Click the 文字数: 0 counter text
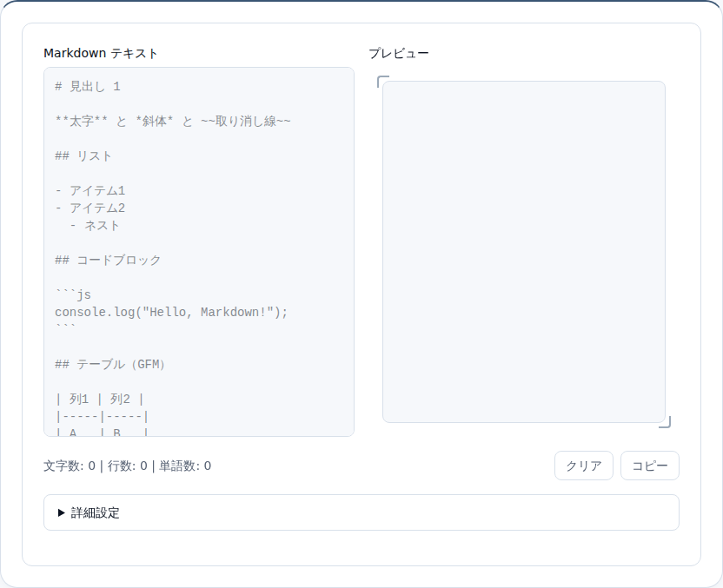Viewport: 723px width, 588px height. point(70,466)
